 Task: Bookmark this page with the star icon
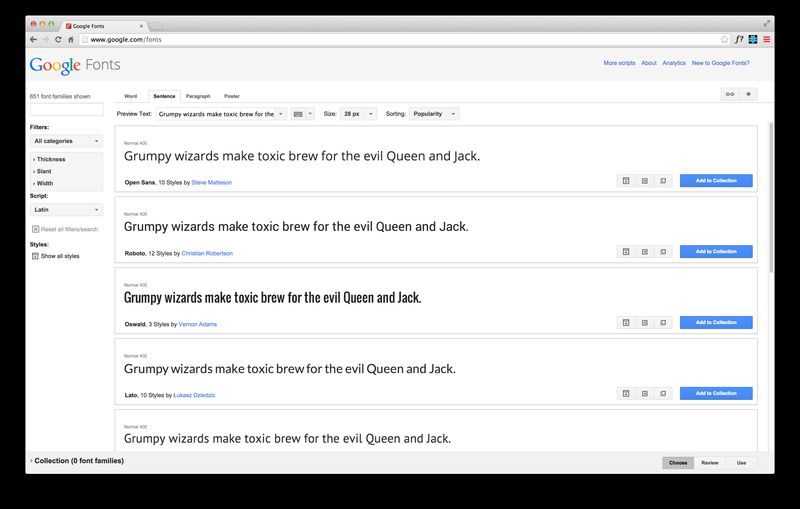(724, 39)
